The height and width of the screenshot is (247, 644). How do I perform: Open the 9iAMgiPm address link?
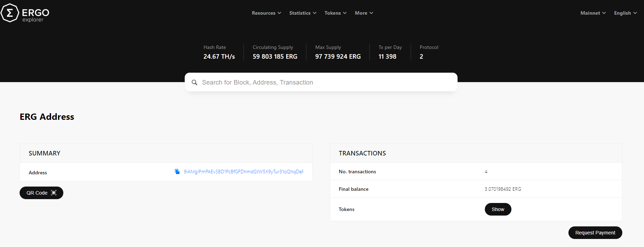(243, 172)
